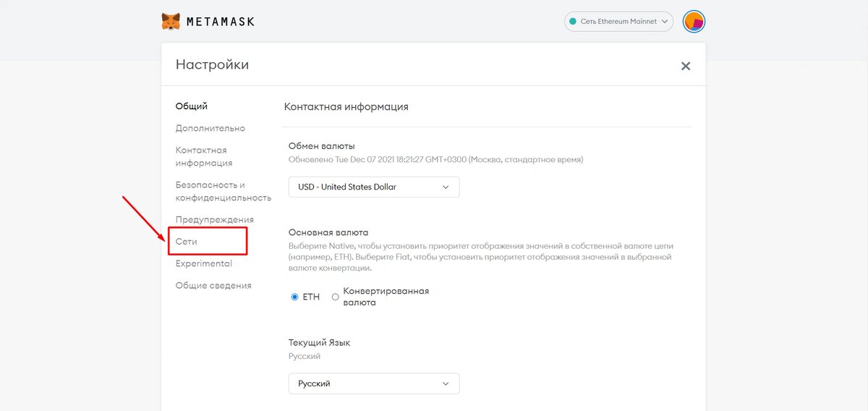Switch to the Дополнительно settings tab
This screenshot has width=868, height=411.
(x=210, y=128)
